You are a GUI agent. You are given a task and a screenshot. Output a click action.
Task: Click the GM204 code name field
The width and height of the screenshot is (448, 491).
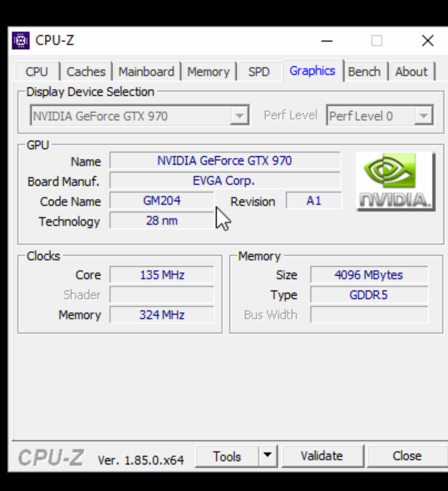point(162,200)
